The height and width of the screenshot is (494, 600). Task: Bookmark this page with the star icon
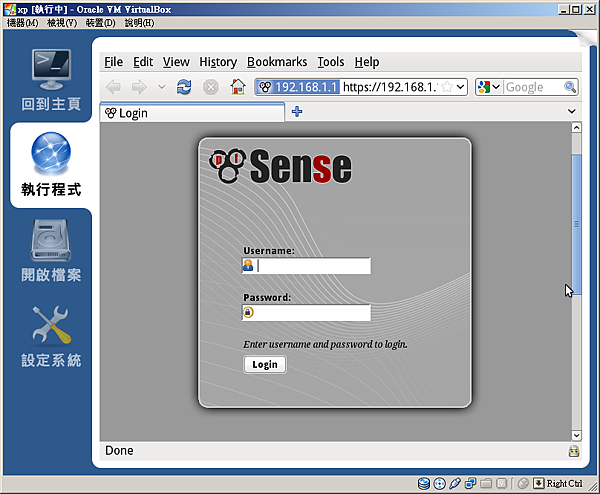447,87
